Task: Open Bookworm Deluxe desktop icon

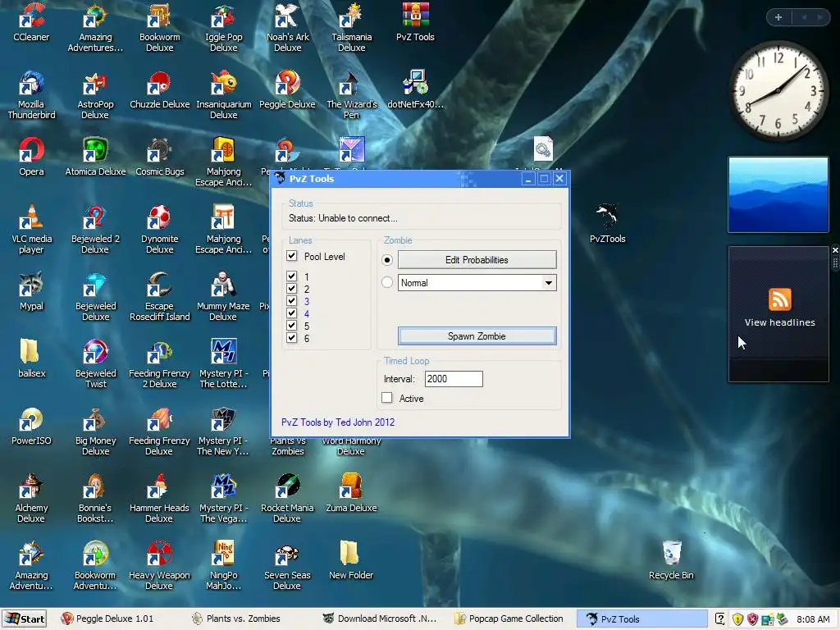Action: [160, 27]
